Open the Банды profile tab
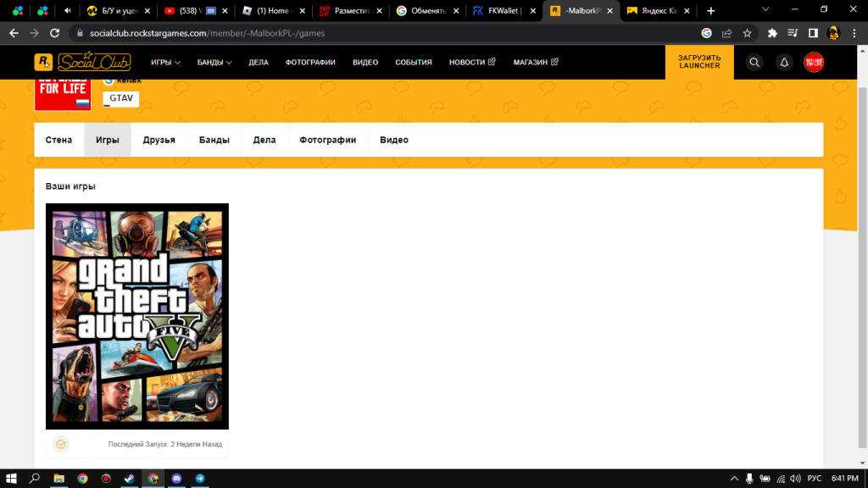The height and width of the screenshot is (488, 868). 214,140
